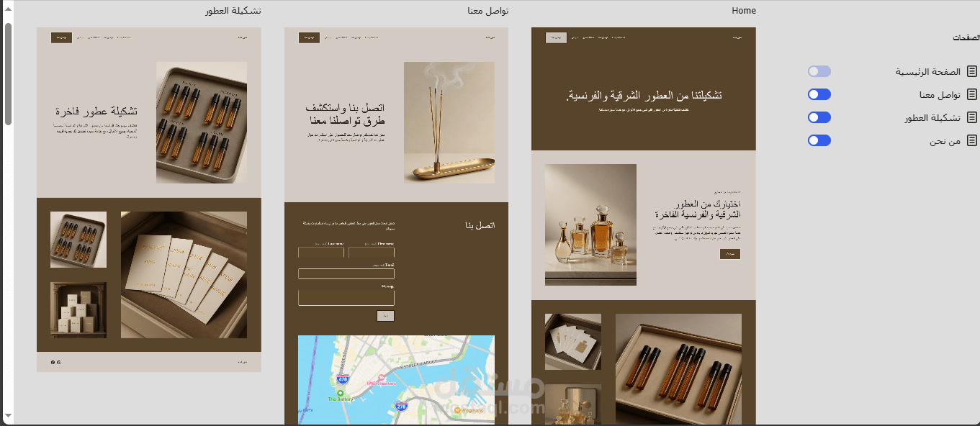Viewport: 980px width, 426px height.
Task: Click the اتصل بنا form section heading
Action: 480,226
